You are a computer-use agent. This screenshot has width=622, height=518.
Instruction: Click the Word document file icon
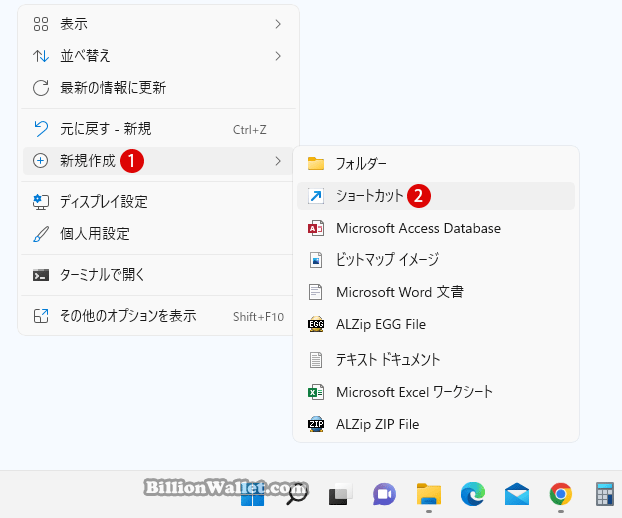(x=316, y=292)
